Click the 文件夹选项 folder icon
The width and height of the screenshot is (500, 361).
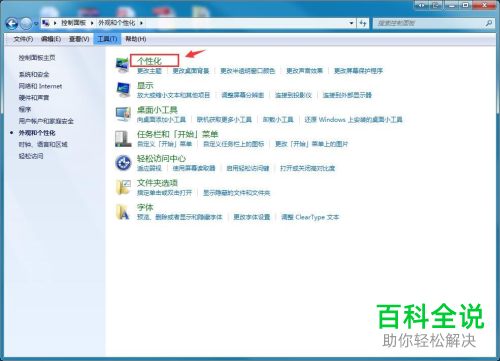pos(123,187)
